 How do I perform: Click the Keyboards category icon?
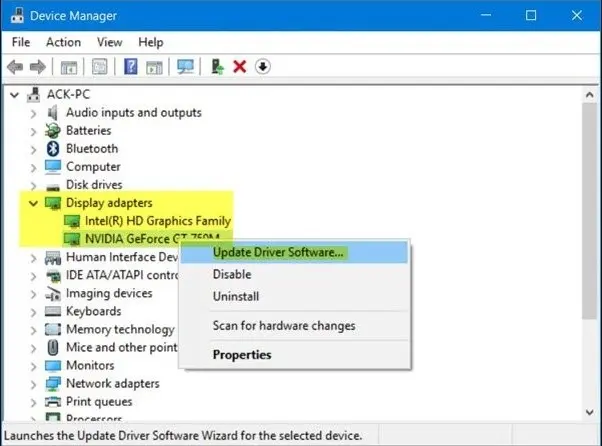click(53, 311)
